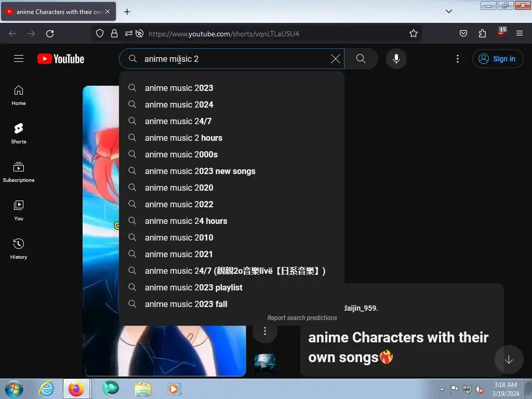Choose suggestion anime music 2022
Image resolution: width=532 pixels, height=399 pixels.
[231, 204]
